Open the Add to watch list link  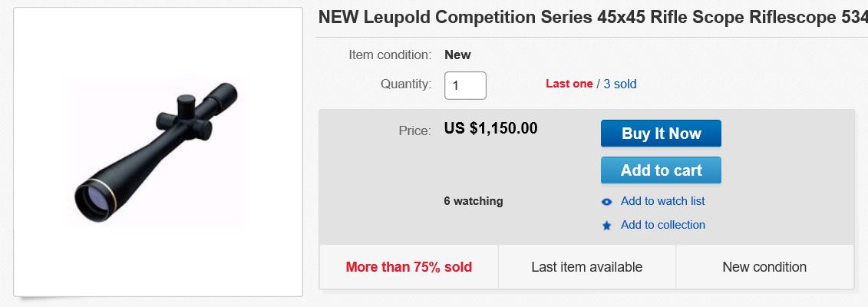662,201
